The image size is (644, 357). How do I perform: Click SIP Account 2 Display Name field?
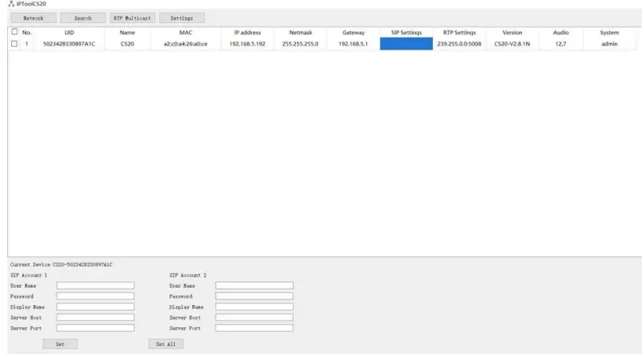tap(254, 307)
